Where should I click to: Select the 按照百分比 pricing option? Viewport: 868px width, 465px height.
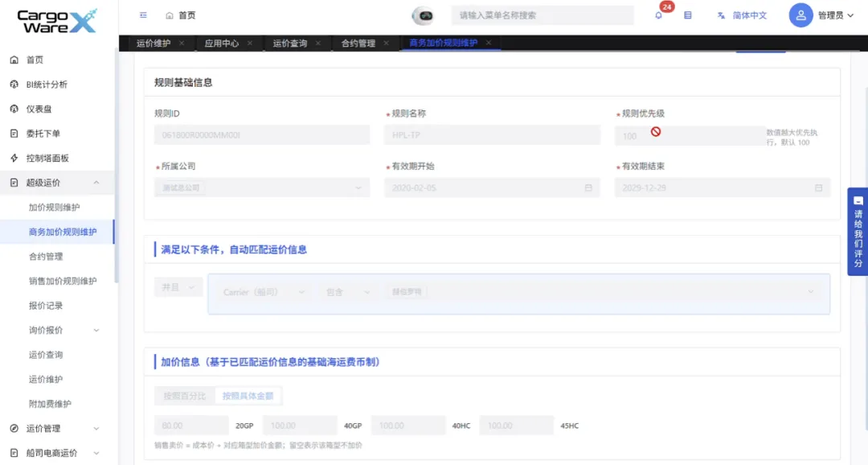point(184,396)
